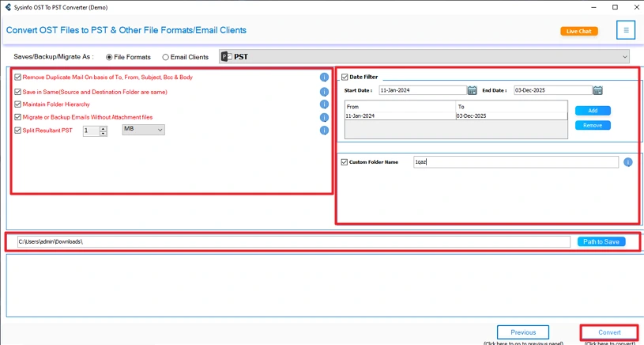Uncheck Remove Duplicate Mail checkbox
Viewport: 644px width, 345px height.
[x=17, y=77]
